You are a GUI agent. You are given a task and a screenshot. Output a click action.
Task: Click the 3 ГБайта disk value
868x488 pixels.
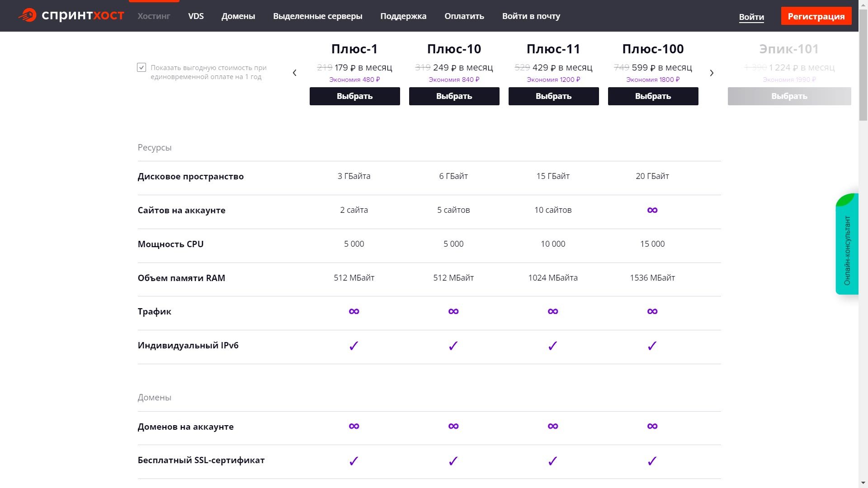(x=354, y=176)
